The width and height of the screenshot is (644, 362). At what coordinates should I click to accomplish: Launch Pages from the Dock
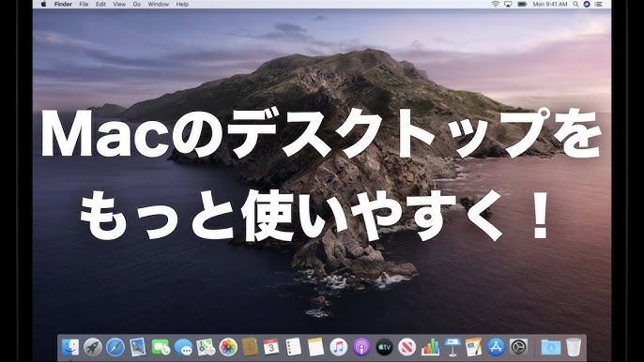tap(473, 348)
